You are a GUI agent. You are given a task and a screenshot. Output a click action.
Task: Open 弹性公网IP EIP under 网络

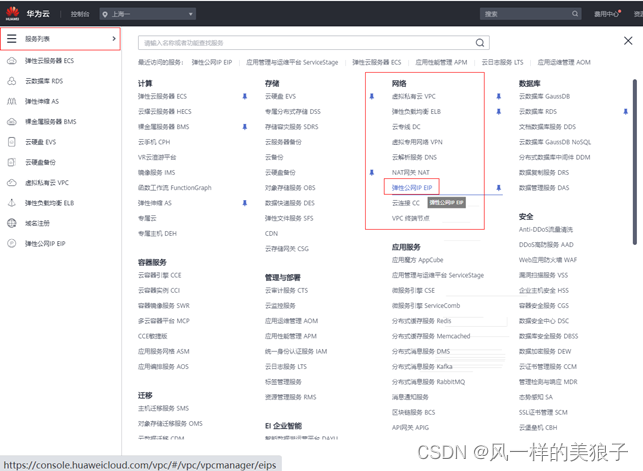click(412, 188)
